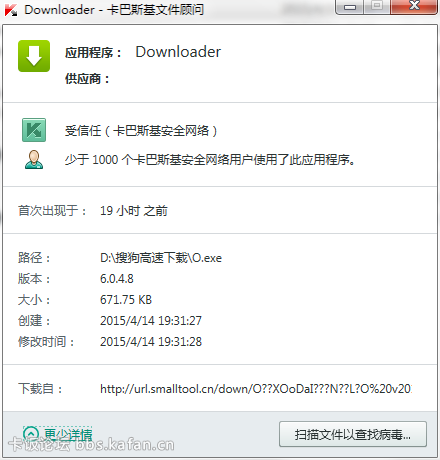440x460 pixels.
Task: Click the green Downloader application icon
Action: point(34,56)
